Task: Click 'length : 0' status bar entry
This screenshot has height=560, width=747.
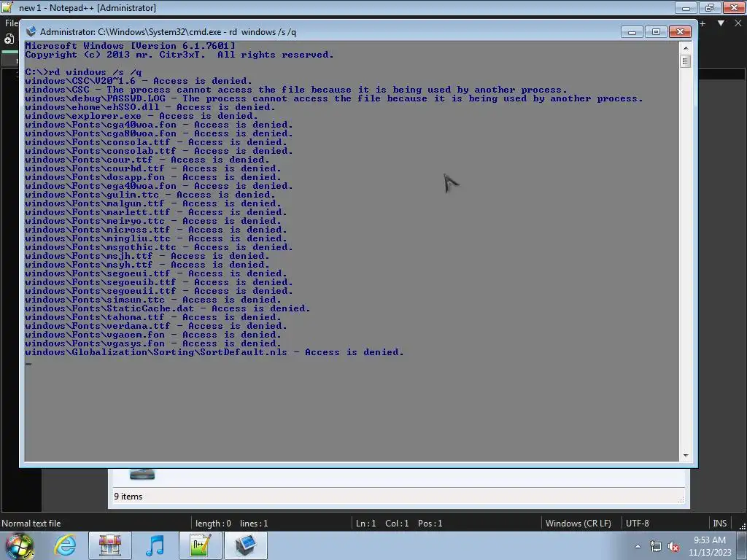Action: tap(213, 524)
